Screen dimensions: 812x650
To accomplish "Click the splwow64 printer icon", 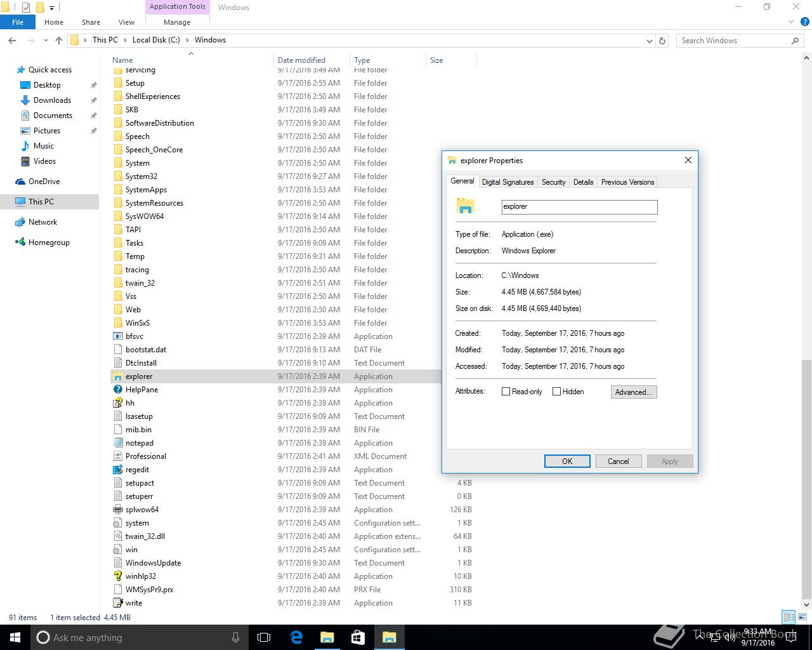I will point(117,510).
